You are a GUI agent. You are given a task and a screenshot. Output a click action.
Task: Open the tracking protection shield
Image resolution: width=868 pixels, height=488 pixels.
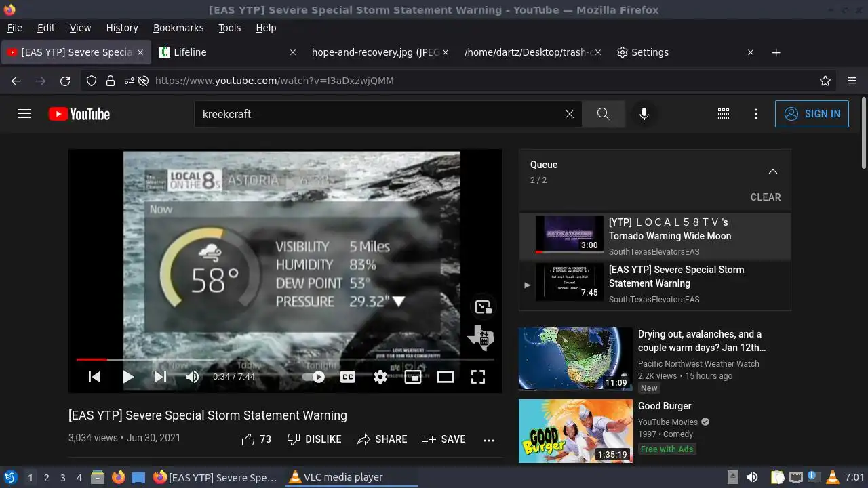point(92,81)
